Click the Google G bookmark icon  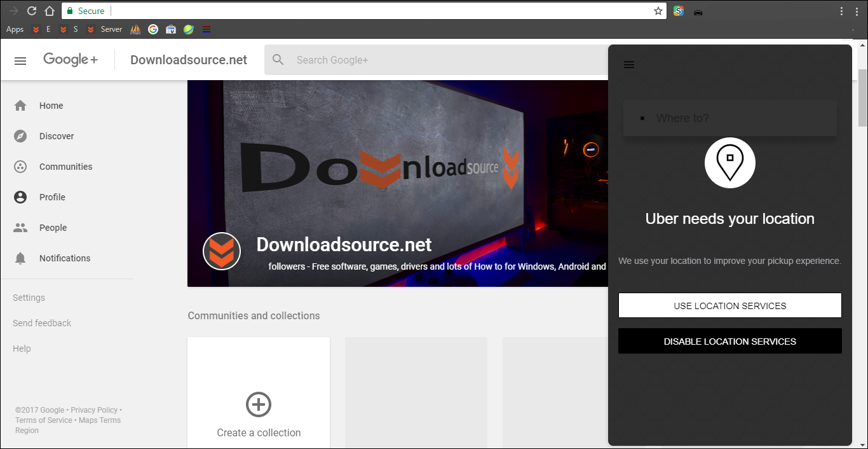(x=153, y=29)
